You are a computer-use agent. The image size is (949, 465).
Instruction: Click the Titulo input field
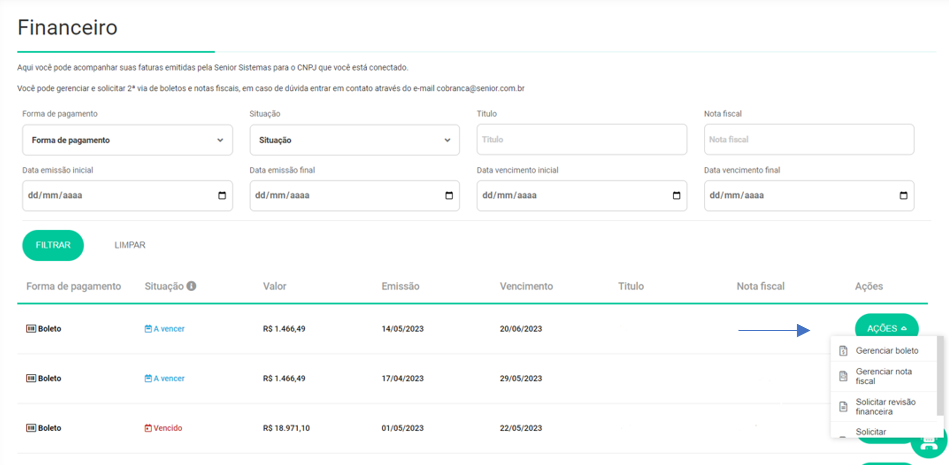click(x=582, y=139)
